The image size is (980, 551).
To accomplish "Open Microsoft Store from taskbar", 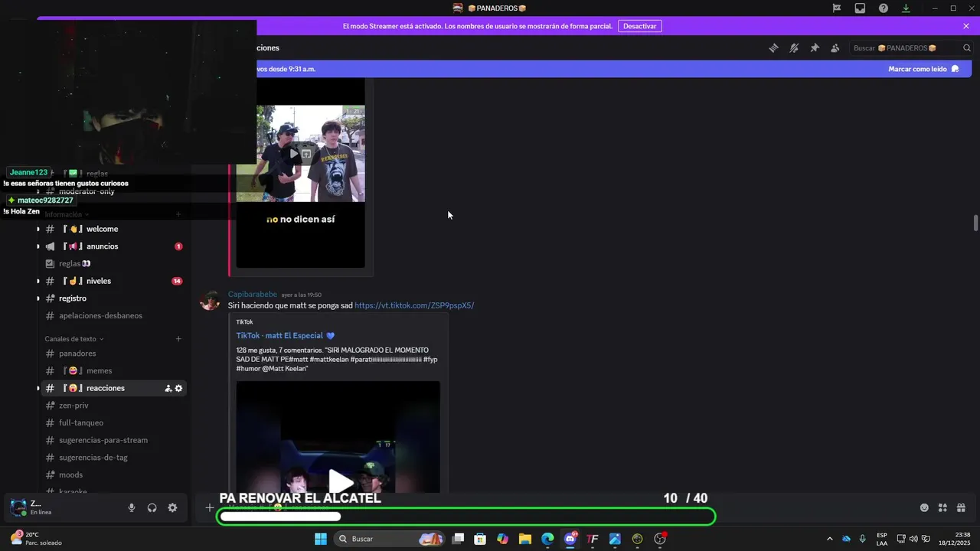I will click(480, 539).
